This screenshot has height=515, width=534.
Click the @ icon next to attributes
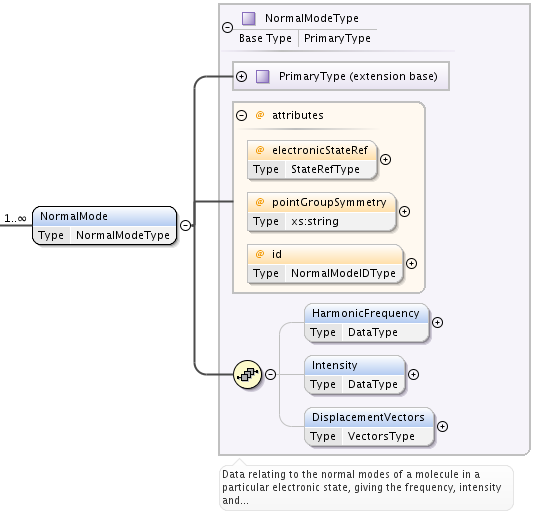[260, 115]
